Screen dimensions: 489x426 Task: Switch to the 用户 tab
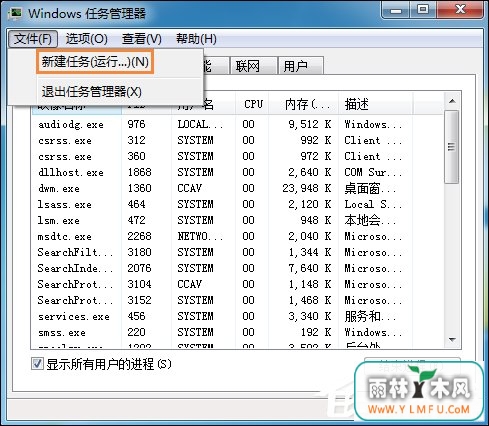coord(300,66)
